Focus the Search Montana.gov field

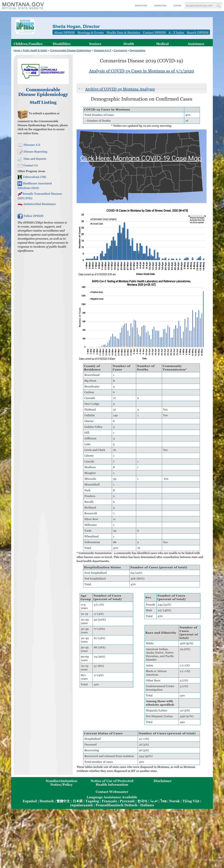[200, 6]
